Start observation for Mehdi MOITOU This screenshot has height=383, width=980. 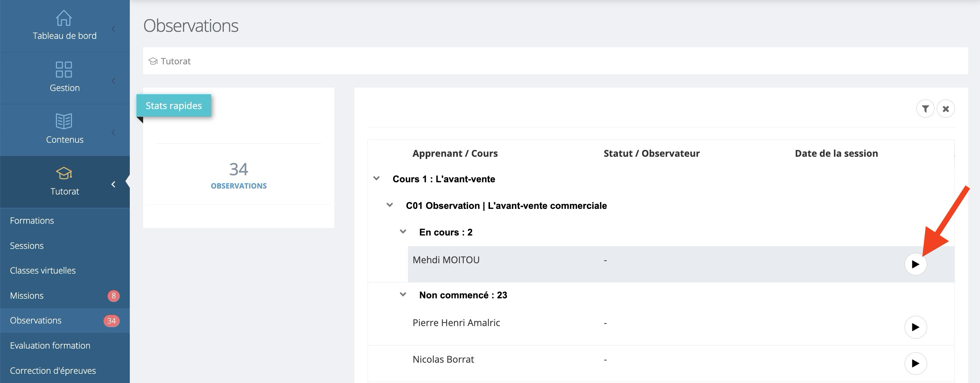click(915, 264)
